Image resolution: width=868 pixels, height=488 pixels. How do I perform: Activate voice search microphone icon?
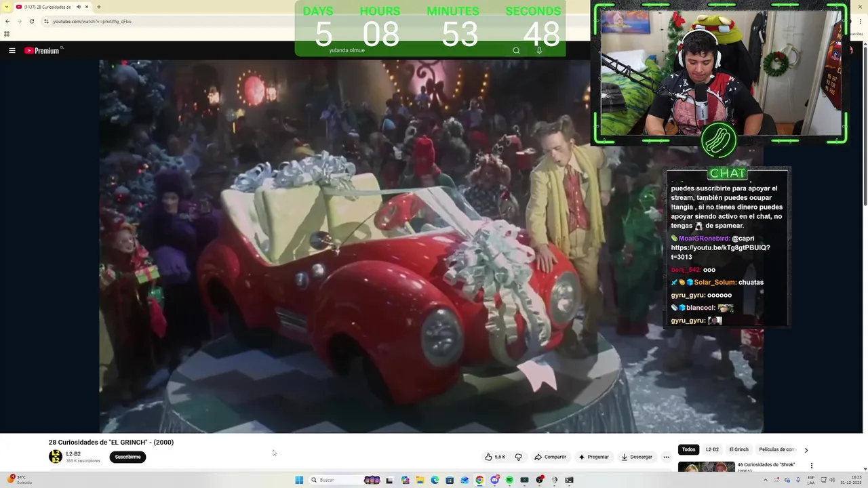click(x=539, y=50)
